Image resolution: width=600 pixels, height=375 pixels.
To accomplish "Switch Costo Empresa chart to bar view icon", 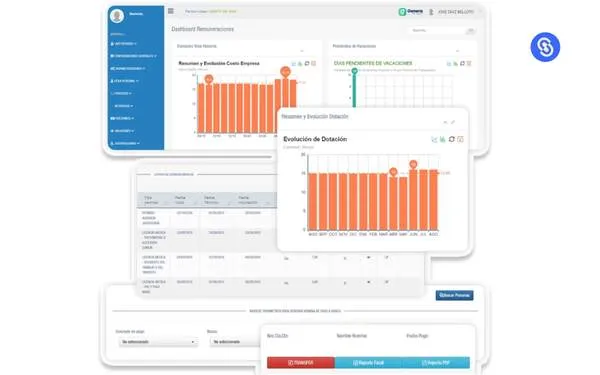I will (300, 64).
